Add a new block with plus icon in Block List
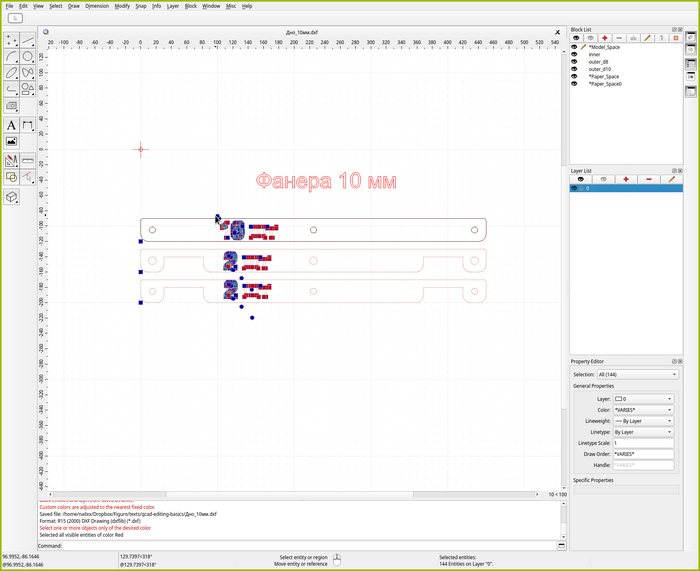The image size is (700, 571). [604, 38]
